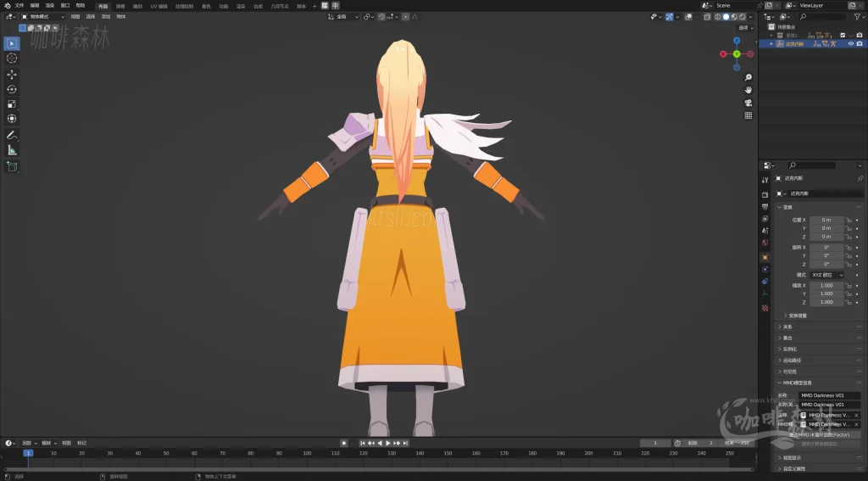Image resolution: width=868 pixels, height=481 pixels.
Task: Hide 达克内斯 with its eye icon in outliner
Action: (x=851, y=44)
